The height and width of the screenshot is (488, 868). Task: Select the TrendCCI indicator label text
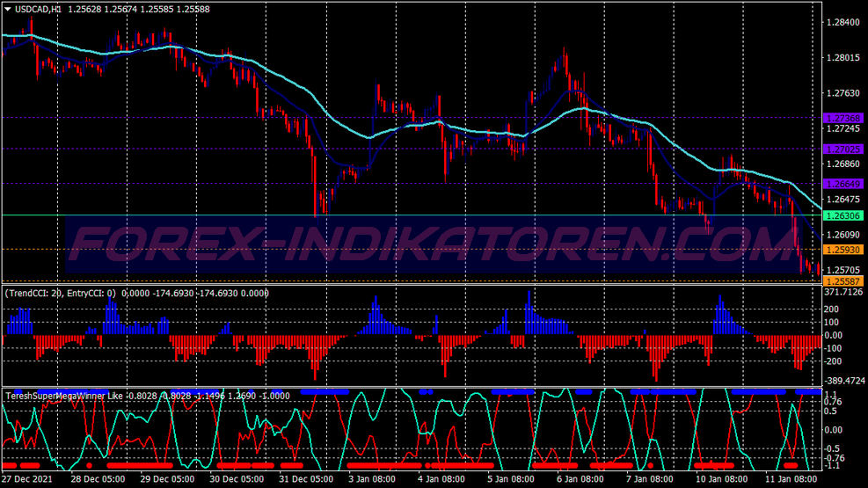tap(136, 294)
